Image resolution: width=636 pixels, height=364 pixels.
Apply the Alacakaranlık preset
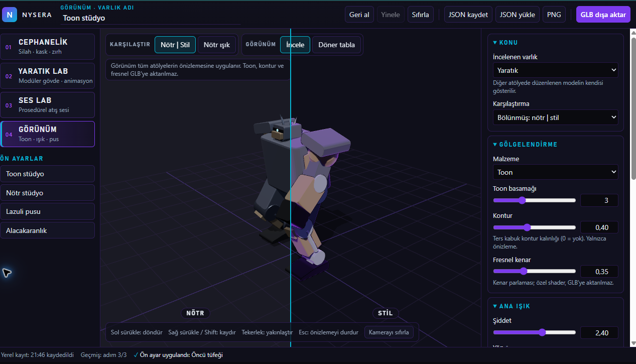tap(48, 230)
